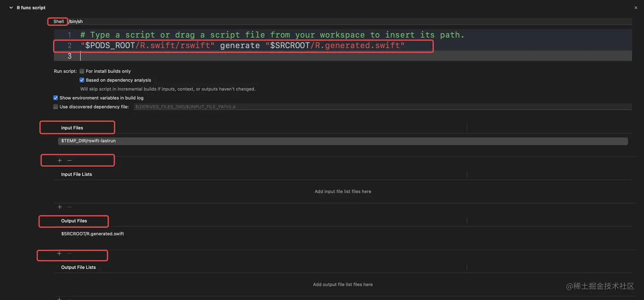644x300 pixels.
Task: Enable For install builds only checkbox
Action: point(82,71)
